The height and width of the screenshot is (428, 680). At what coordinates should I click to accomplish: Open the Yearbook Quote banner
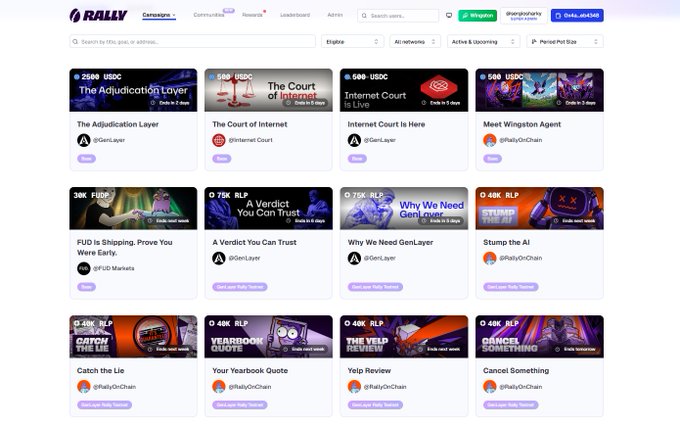coord(268,337)
